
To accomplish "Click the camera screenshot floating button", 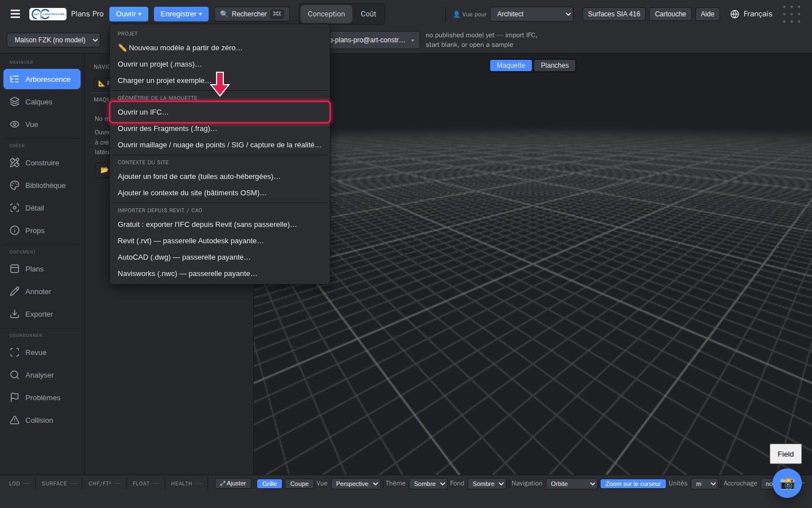I will 787,483.
